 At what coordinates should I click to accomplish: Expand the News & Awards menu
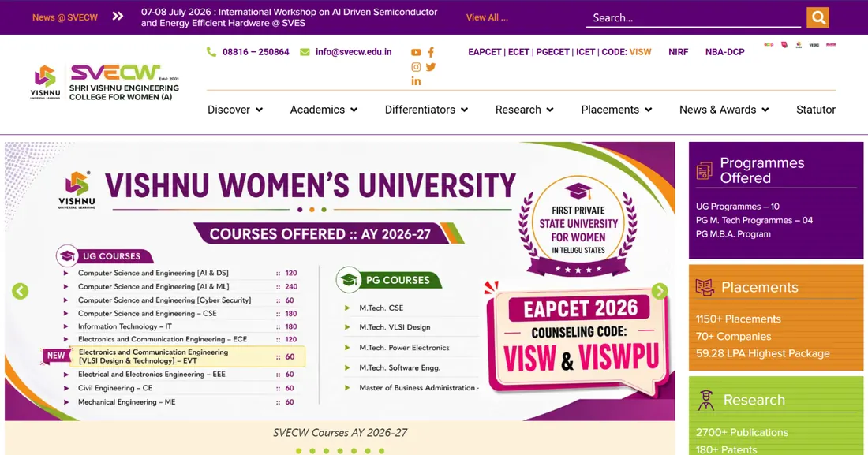pos(724,110)
